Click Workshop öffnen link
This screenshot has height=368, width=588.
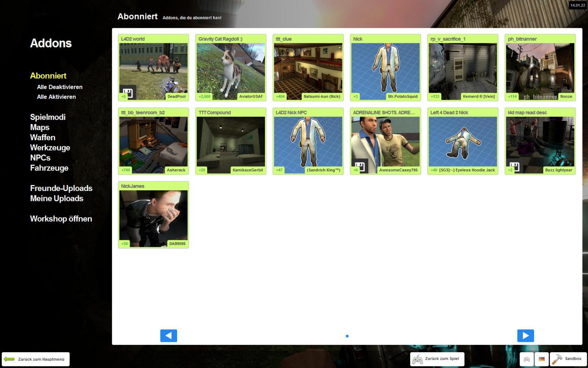(x=61, y=219)
